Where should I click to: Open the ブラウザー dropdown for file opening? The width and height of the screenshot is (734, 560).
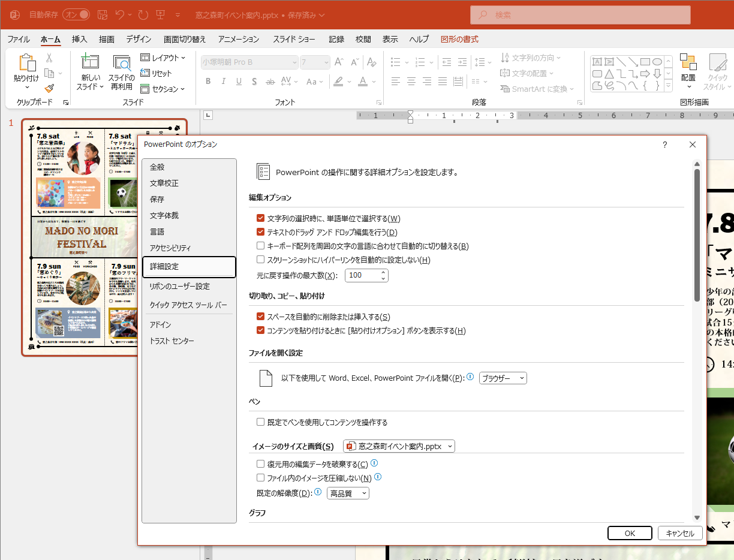point(503,378)
